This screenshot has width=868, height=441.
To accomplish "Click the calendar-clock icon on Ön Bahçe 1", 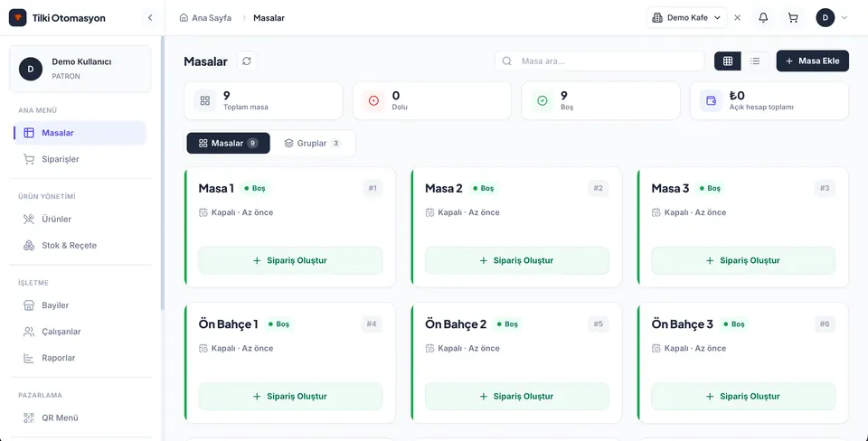I will point(203,348).
